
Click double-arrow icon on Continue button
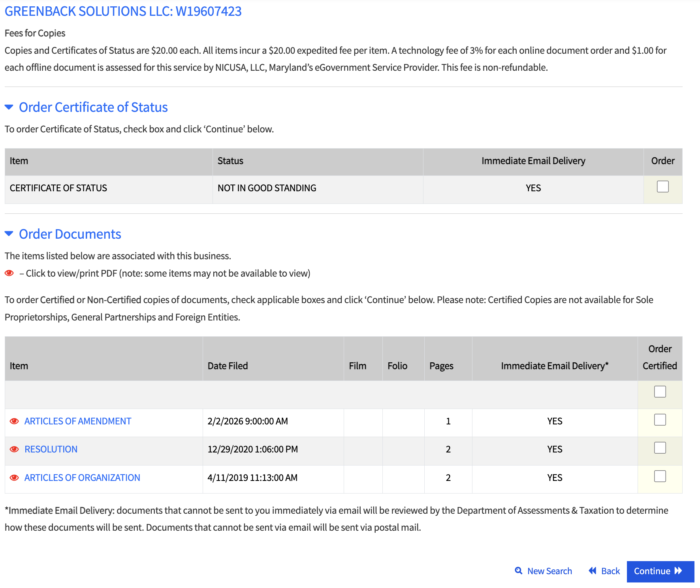point(678,571)
